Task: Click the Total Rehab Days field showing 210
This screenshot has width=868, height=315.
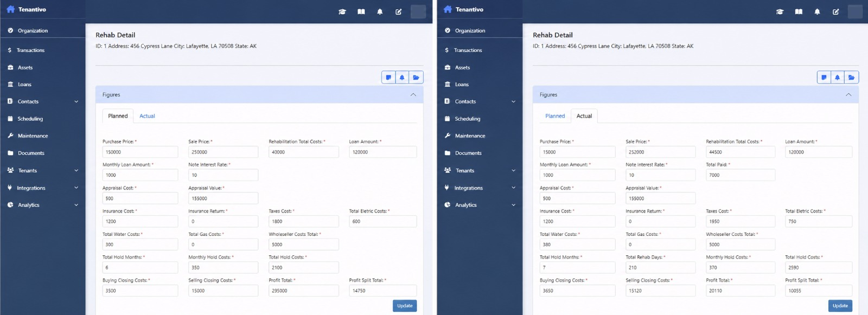Action: [660, 267]
